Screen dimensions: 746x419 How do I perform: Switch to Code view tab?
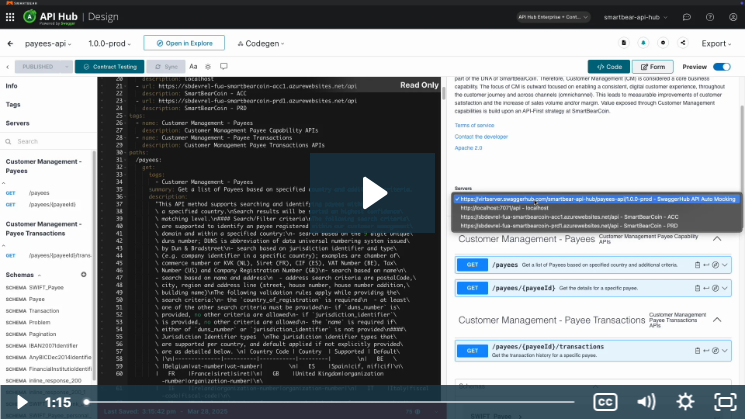[x=609, y=67]
